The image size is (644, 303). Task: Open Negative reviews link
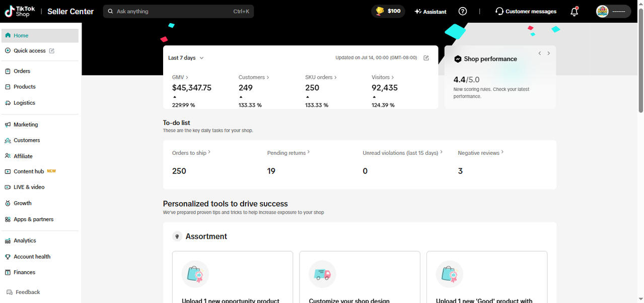481,153
